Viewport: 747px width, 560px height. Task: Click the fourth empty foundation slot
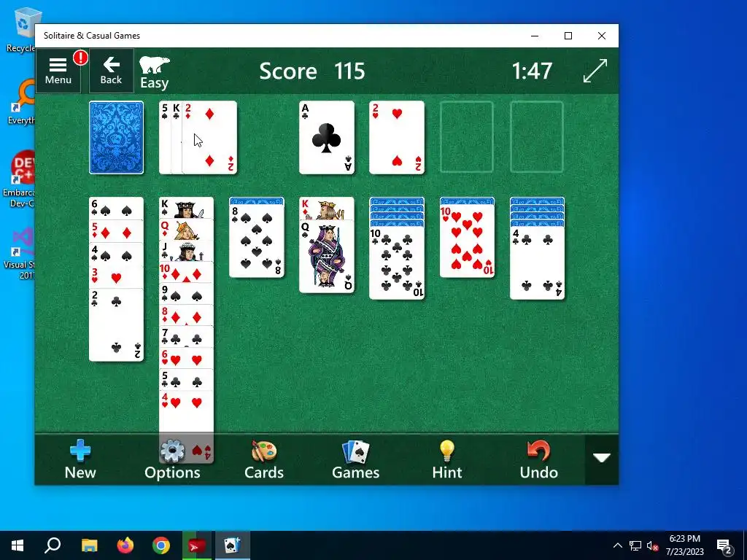537,137
